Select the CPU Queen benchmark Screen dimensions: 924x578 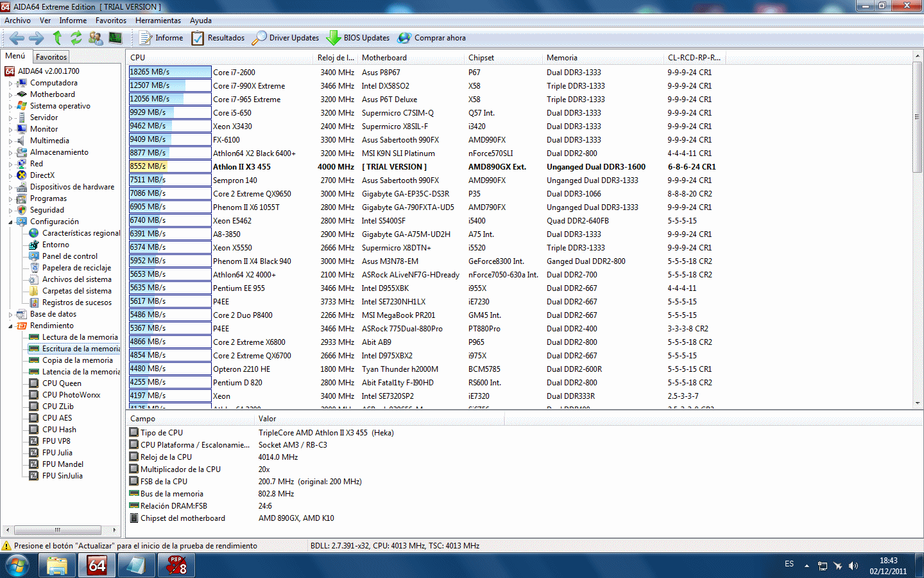[x=62, y=383]
